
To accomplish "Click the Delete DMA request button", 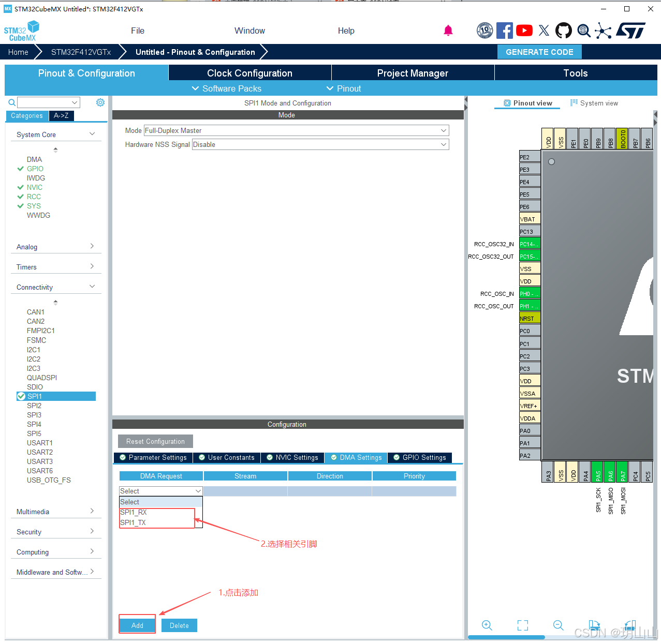I will click(179, 625).
